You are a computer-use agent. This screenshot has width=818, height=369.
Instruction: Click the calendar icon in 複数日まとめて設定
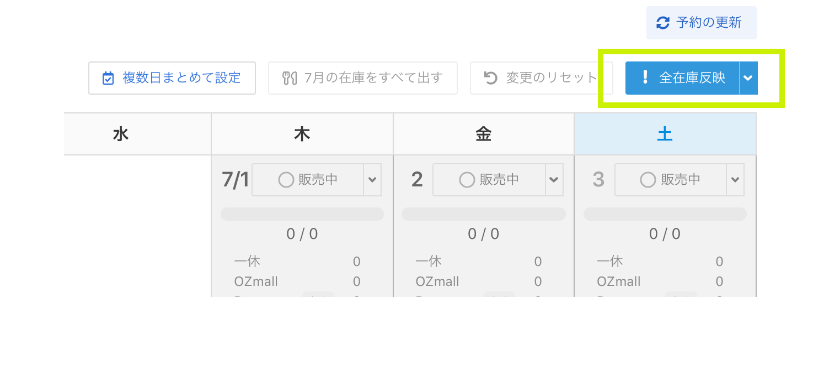coord(108,78)
